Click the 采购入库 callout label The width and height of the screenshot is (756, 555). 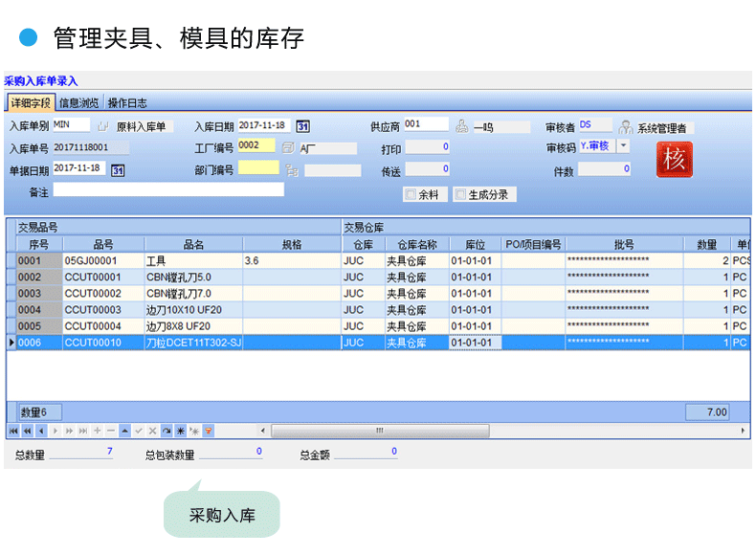point(222,515)
